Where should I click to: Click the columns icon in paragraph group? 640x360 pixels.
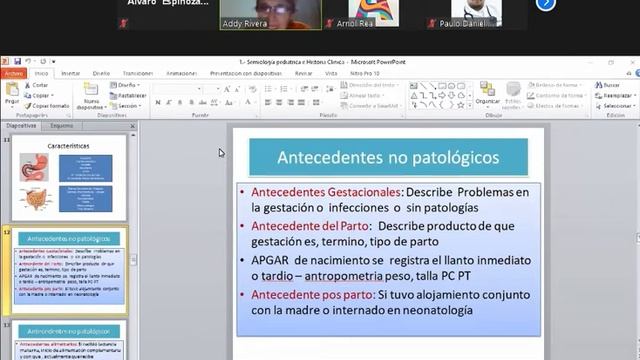[317, 102]
